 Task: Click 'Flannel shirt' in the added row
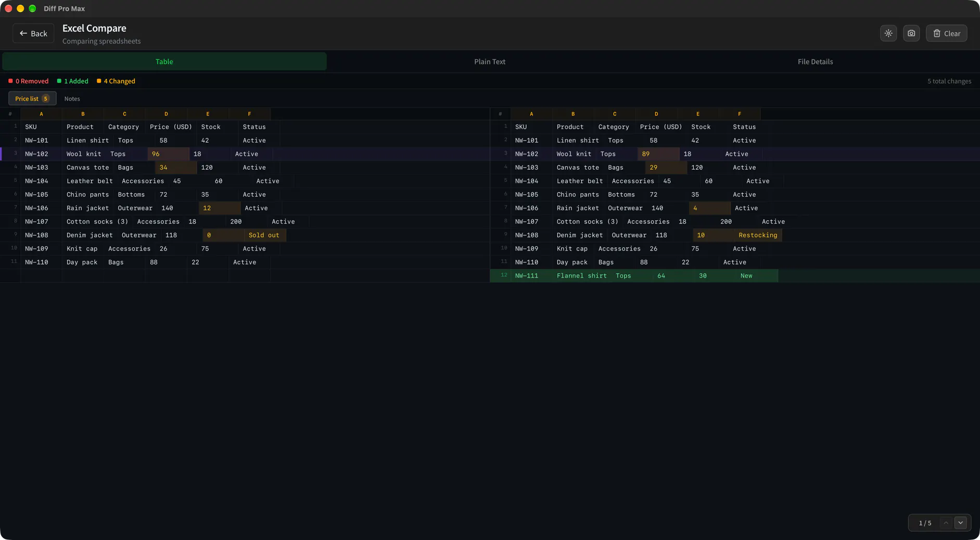[x=582, y=276]
